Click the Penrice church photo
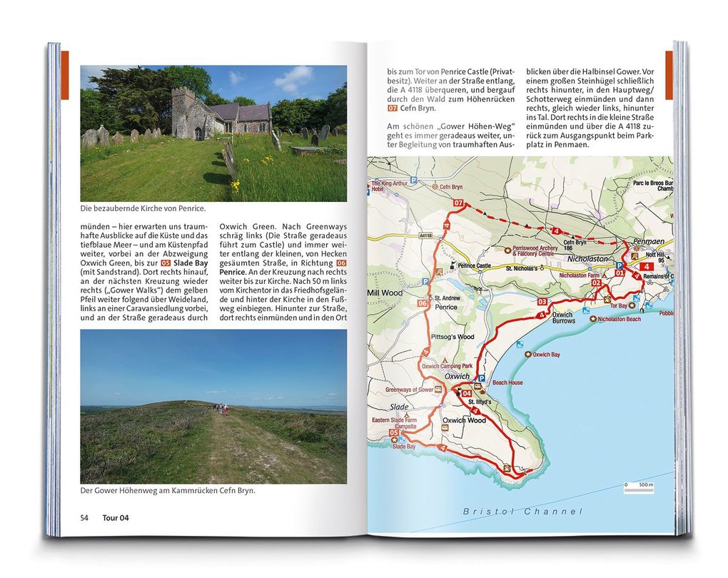Image resolution: width=728 pixels, height=578 pixels. [x=213, y=133]
